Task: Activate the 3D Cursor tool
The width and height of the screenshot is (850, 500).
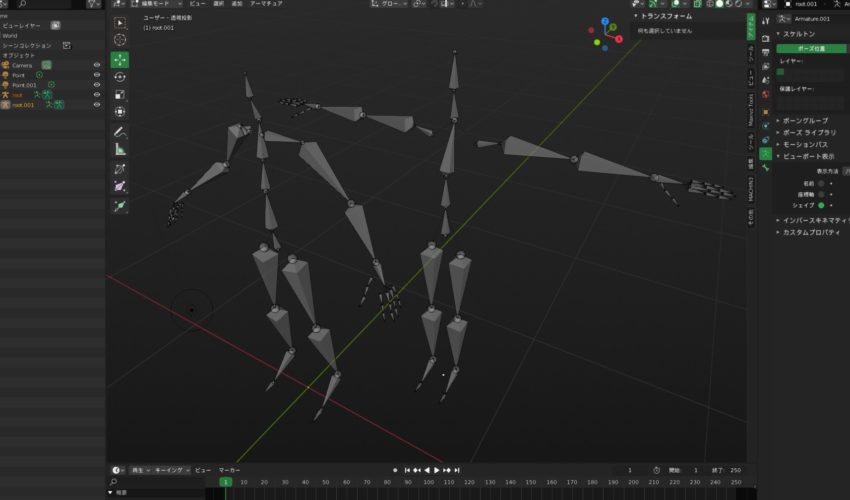Action: (x=120, y=40)
